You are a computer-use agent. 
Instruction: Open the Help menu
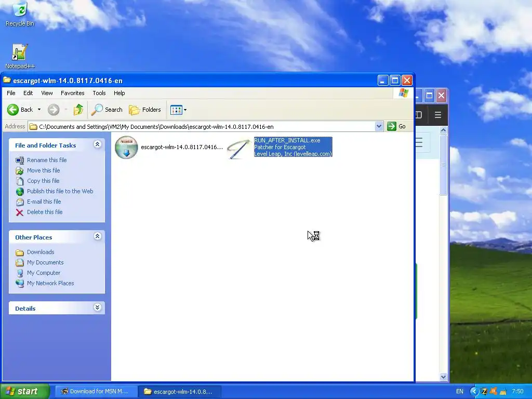(119, 93)
